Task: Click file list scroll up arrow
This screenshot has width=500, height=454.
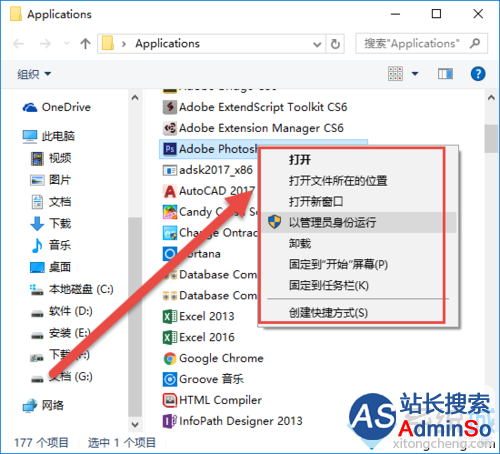Action: pos(491,98)
